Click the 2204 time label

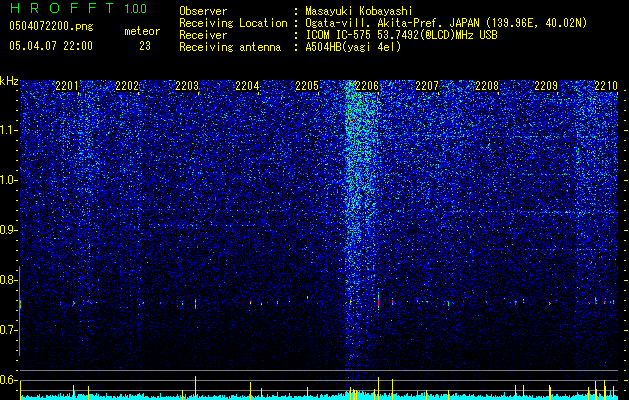pyautogui.click(x=247, y=85)
